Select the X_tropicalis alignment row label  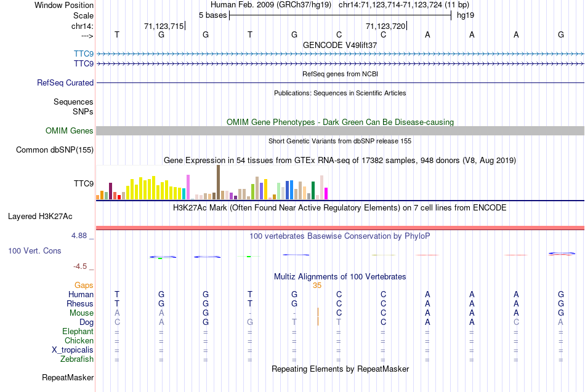click(x=73, y=350)
